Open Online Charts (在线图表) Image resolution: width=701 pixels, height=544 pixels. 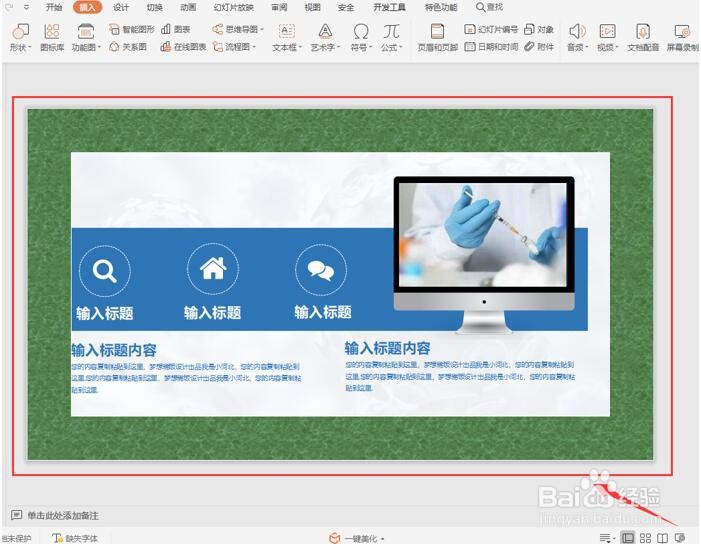click(183, 47)
